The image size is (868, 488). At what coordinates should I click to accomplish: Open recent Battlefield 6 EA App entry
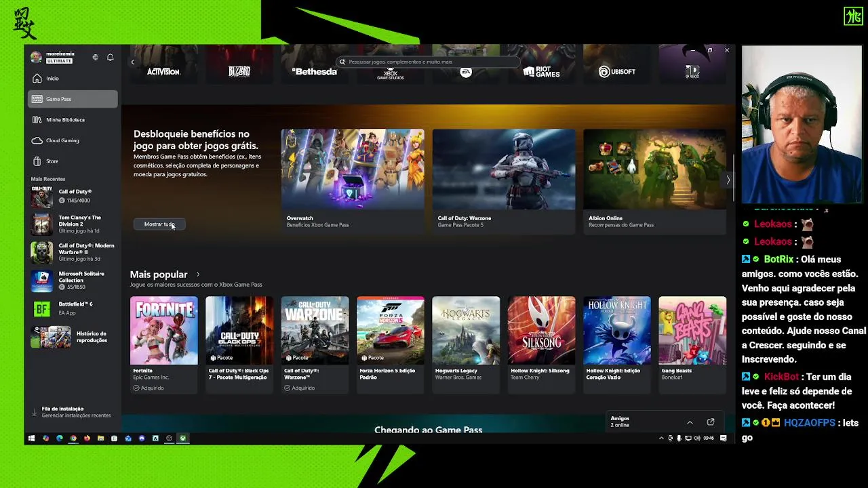pos(73,308)
